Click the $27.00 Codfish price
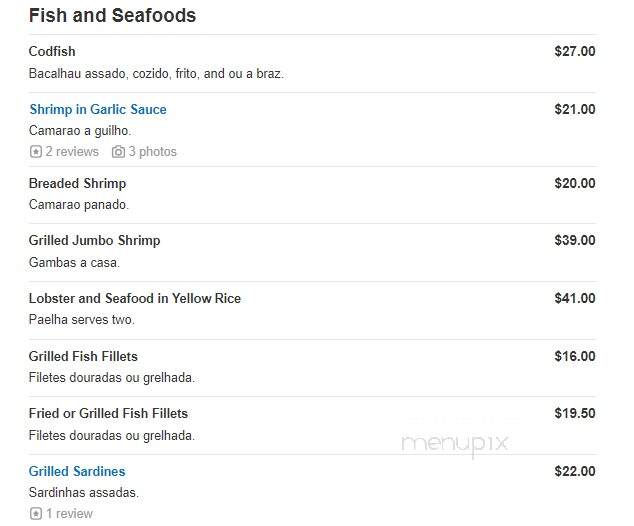Screen dimensions: 634x526 pyautogui.click(x=575, y=51)
